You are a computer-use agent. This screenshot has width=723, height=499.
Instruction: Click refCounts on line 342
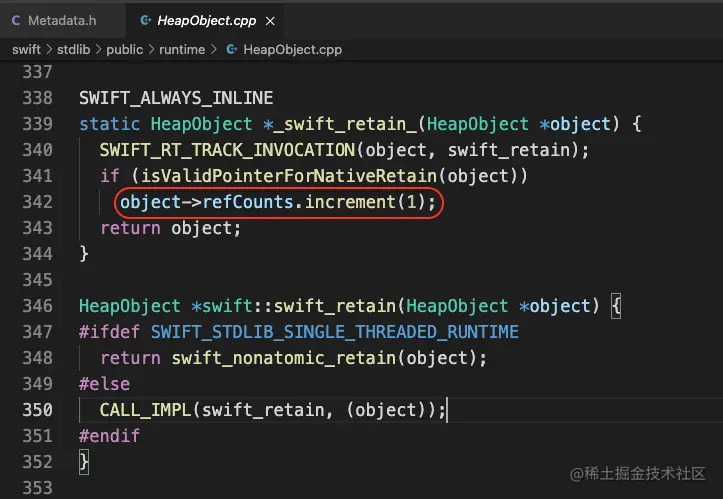point(248,202)
